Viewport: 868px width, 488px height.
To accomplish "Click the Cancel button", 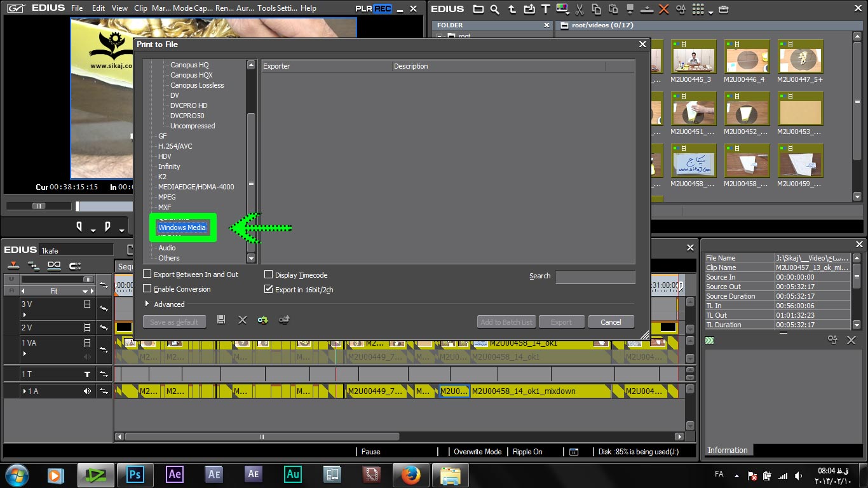I will [611, 322].
